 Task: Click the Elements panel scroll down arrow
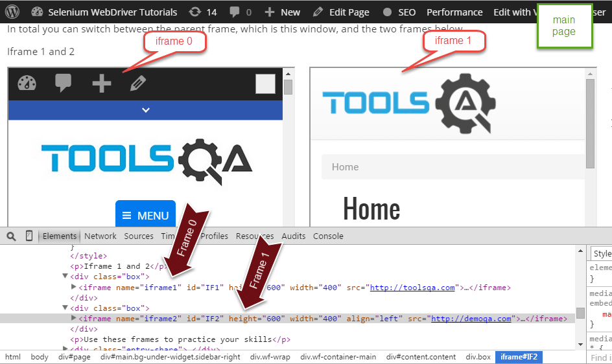click(x=580, y=344)
